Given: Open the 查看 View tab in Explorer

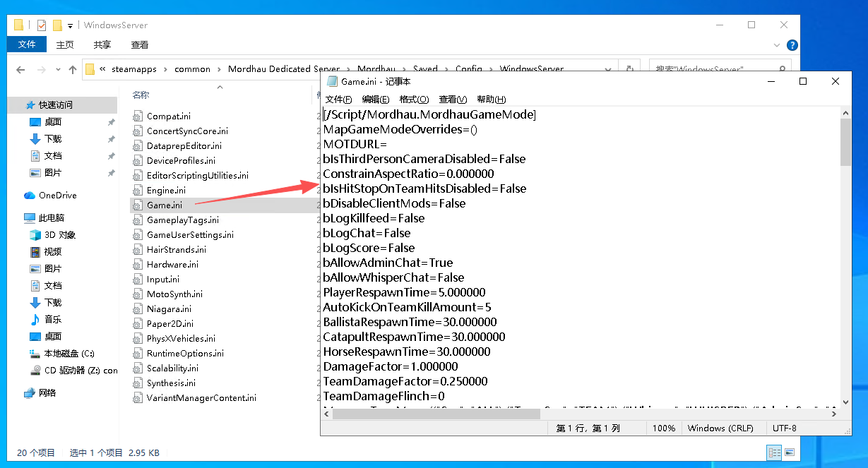Looking at the screenshot, I should point(140,44).
